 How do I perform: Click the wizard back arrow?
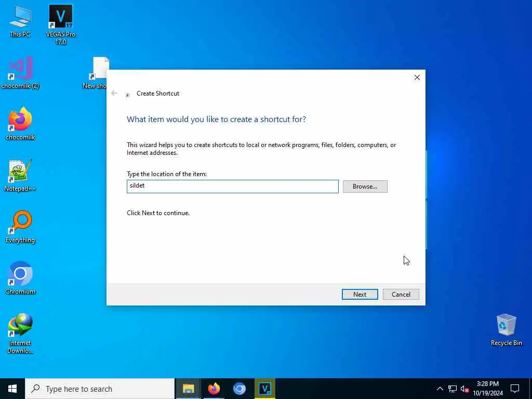[114, 93]
